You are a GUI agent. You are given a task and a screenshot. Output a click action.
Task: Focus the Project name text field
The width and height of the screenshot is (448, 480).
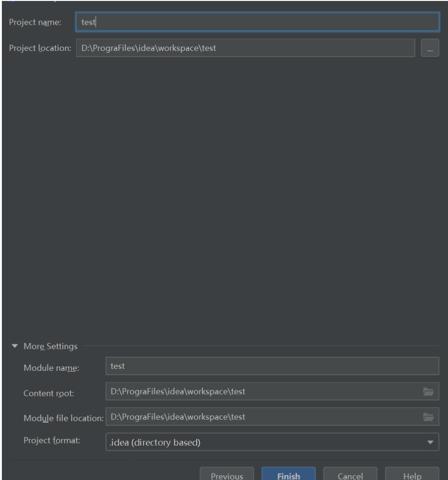[x=257, y=21]
